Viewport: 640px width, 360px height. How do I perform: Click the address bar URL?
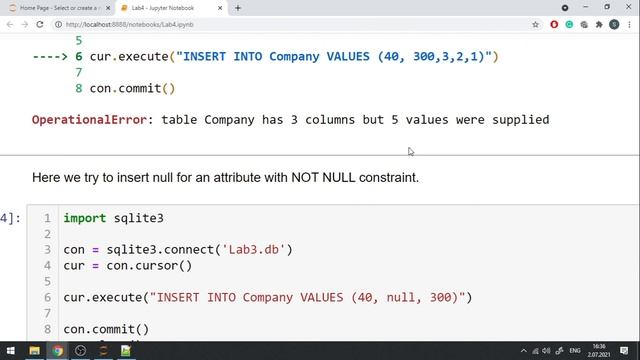click(129, 24)
